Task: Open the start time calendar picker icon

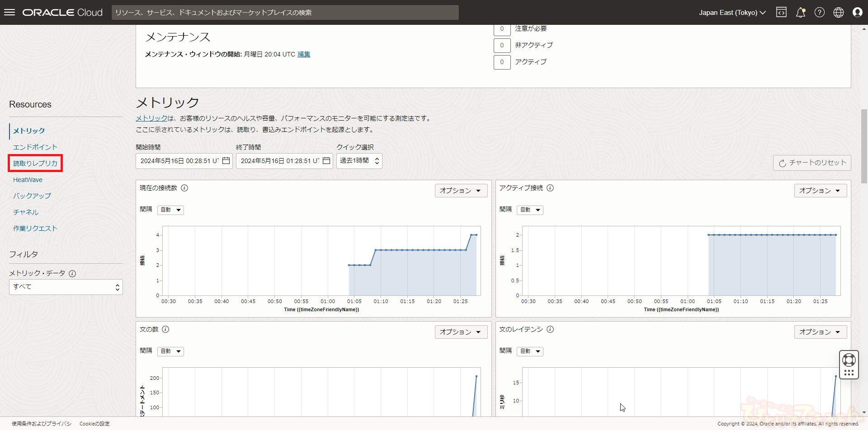Action: [226, 161]
